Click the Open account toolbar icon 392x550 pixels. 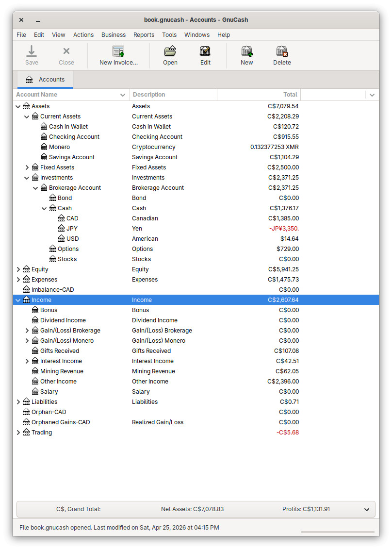click(170, 51)
